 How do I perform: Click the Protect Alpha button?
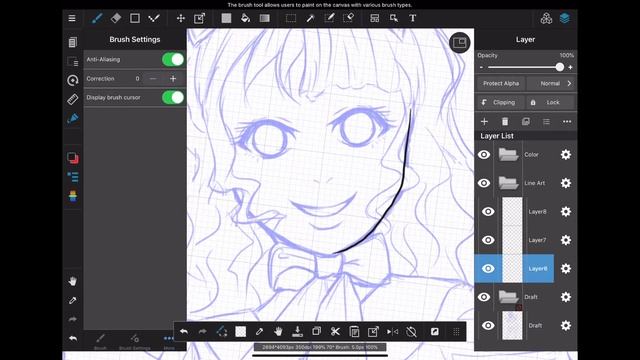[501, 83]
